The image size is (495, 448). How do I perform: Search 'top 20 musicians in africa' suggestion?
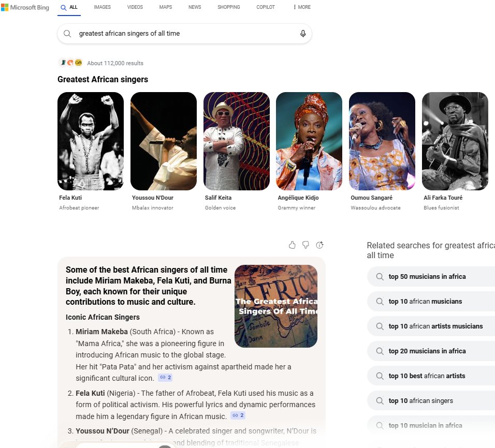431,351
